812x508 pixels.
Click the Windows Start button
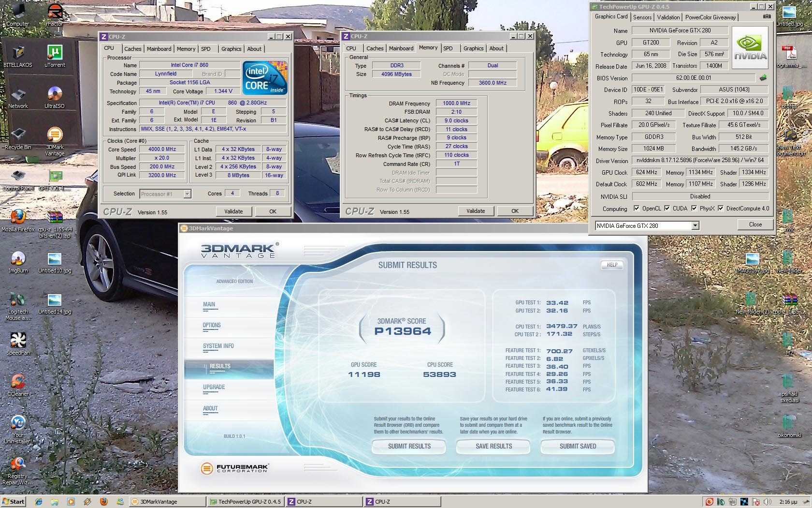coord(14,502)
